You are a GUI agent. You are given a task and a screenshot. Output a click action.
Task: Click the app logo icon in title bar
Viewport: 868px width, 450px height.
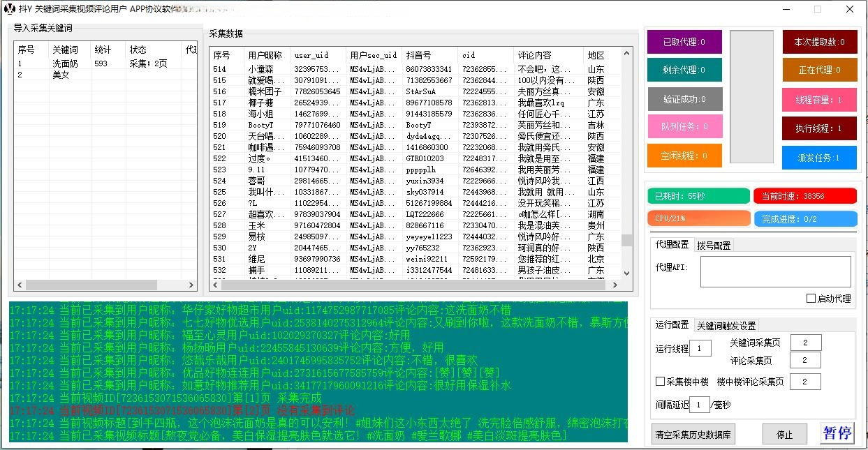(9, 9)
